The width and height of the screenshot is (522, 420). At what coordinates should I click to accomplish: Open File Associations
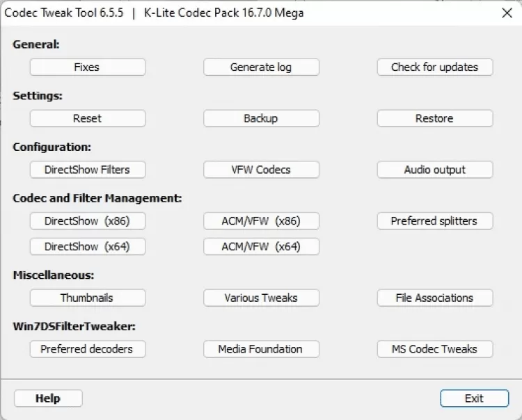(434, 298)
